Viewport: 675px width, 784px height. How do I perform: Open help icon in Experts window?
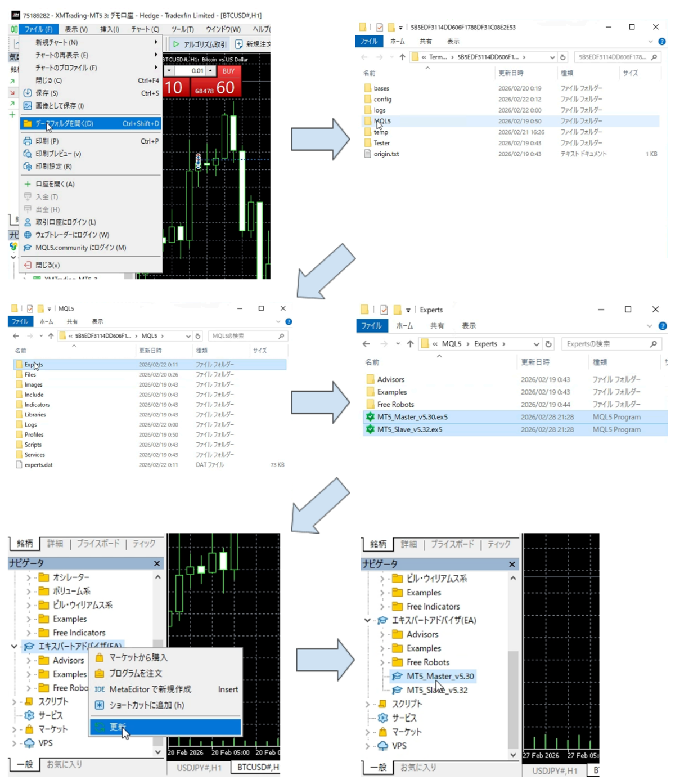[663, 326]
